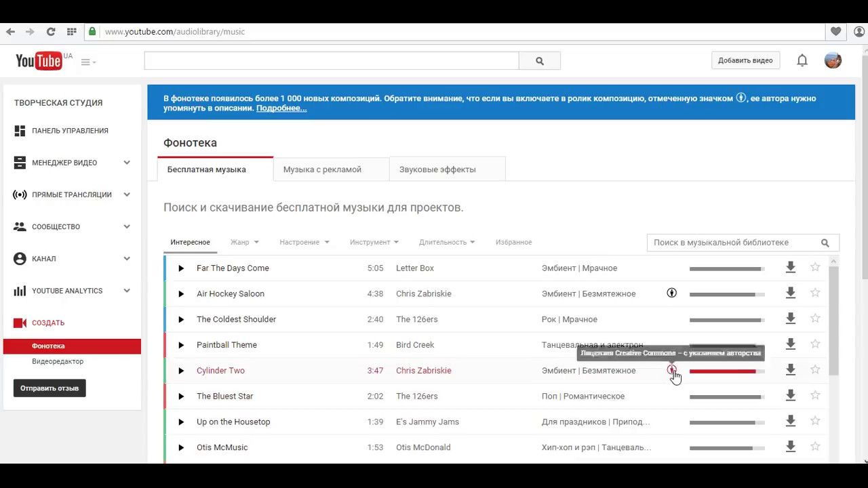
Task: Switch to Звуковые эффекты tab
Action: point(447,169)
